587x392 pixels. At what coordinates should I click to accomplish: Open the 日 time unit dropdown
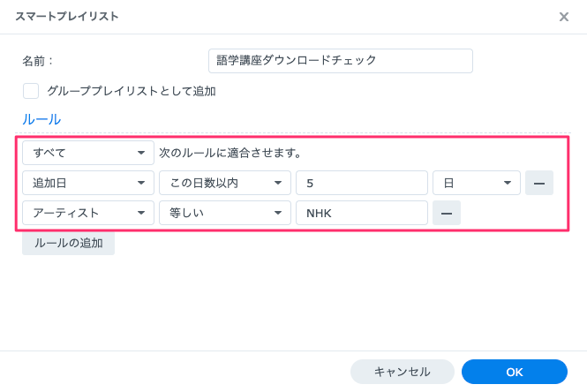[x=477, y=183]
